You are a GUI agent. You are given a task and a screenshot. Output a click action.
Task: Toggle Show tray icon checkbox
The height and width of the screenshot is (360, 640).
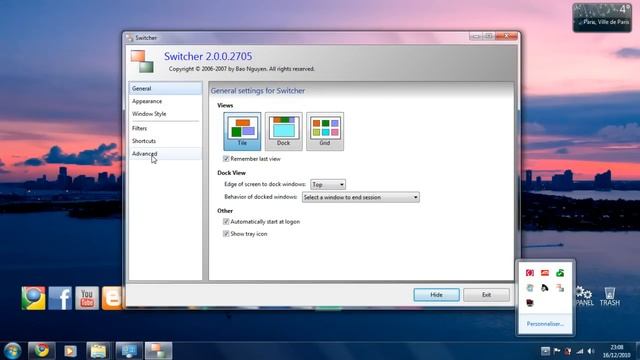tap(226, 234)
